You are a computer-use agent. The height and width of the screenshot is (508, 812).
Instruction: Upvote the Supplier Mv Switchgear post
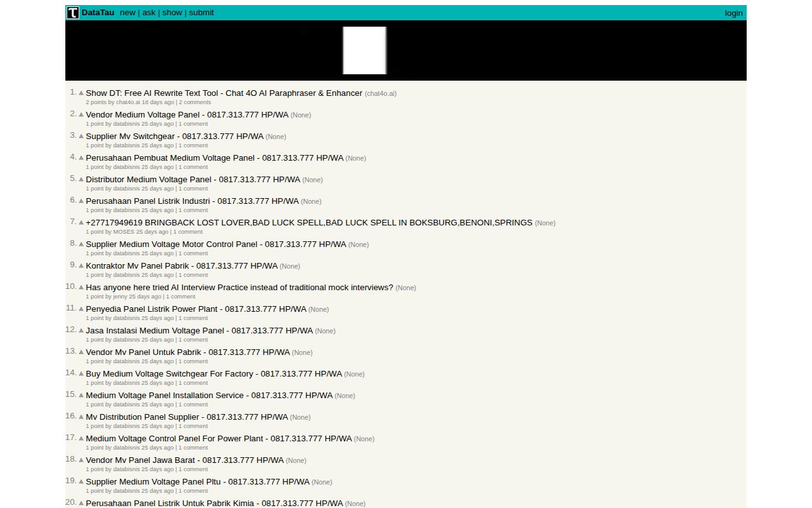pyautogui.click(x=81, y=135)
